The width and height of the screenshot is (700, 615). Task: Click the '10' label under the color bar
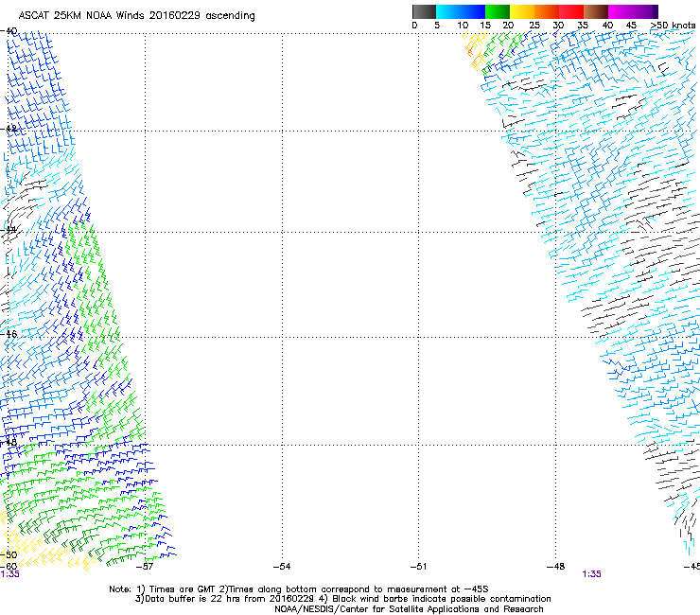click(463, 26)
